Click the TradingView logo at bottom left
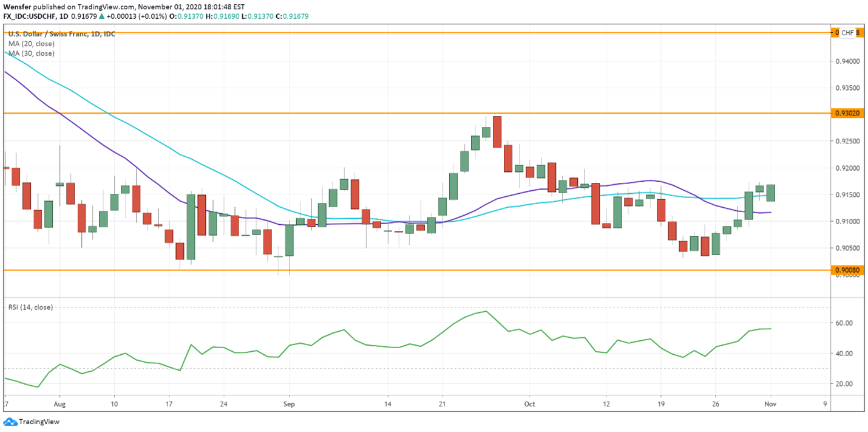Screen dimensions: 868x432 coord(32,422)
